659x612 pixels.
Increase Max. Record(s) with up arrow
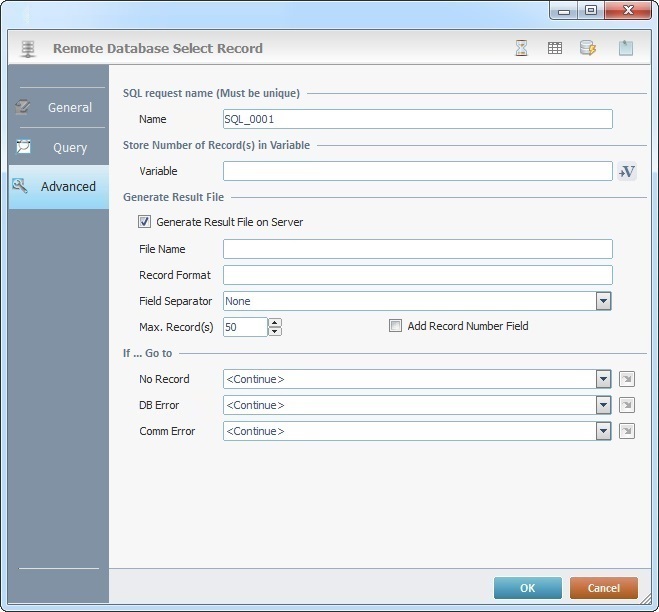click(275, 322)
